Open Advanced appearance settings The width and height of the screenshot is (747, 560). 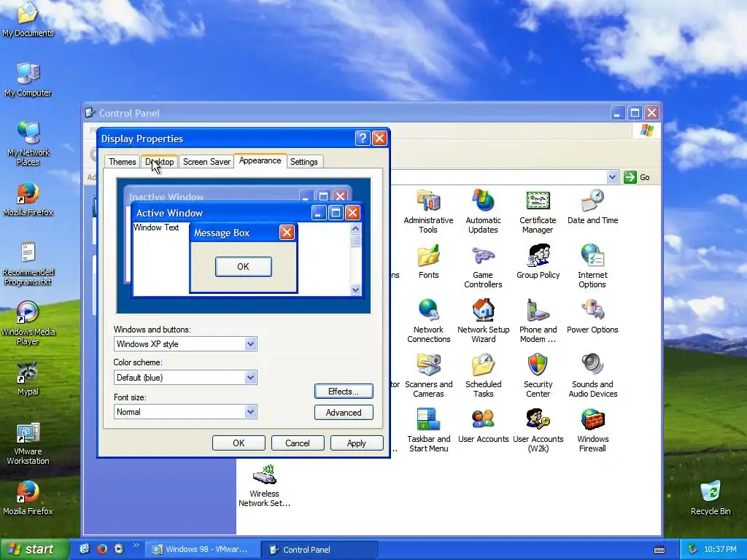(x=344, y=413)
